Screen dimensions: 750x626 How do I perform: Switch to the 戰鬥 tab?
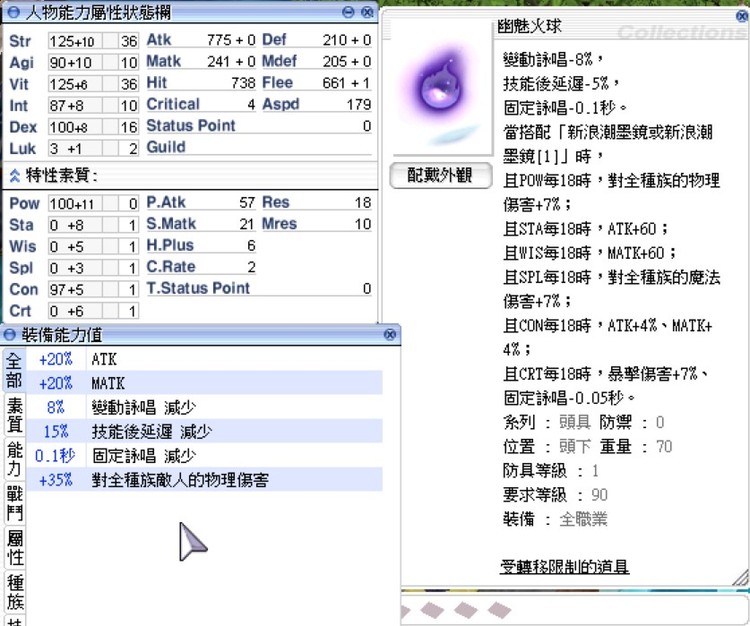[14, 503]
